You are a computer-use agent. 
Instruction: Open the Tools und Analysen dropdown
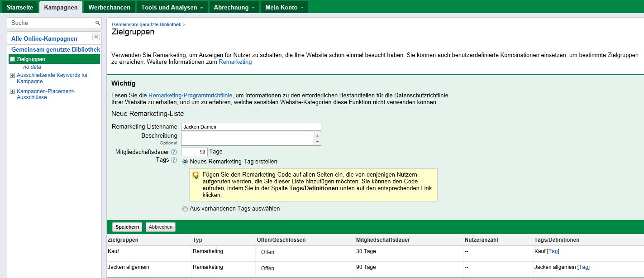pyautogui.click(x=172, y=7)
